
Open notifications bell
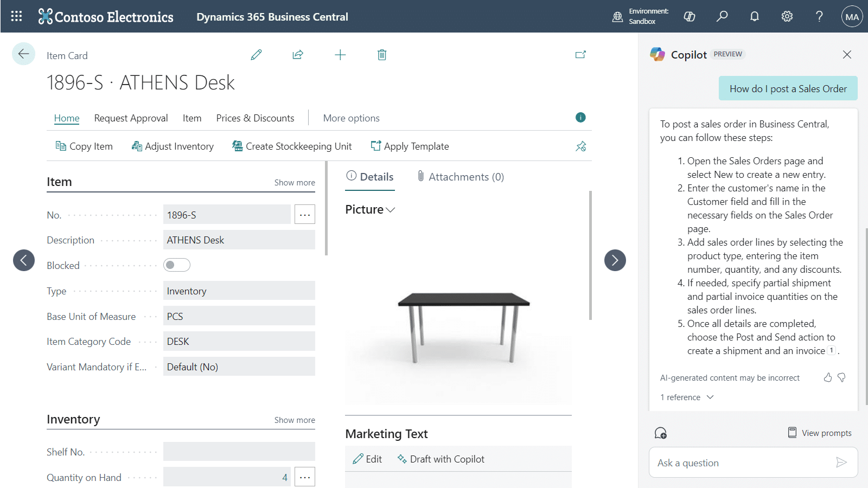(755, 16)
